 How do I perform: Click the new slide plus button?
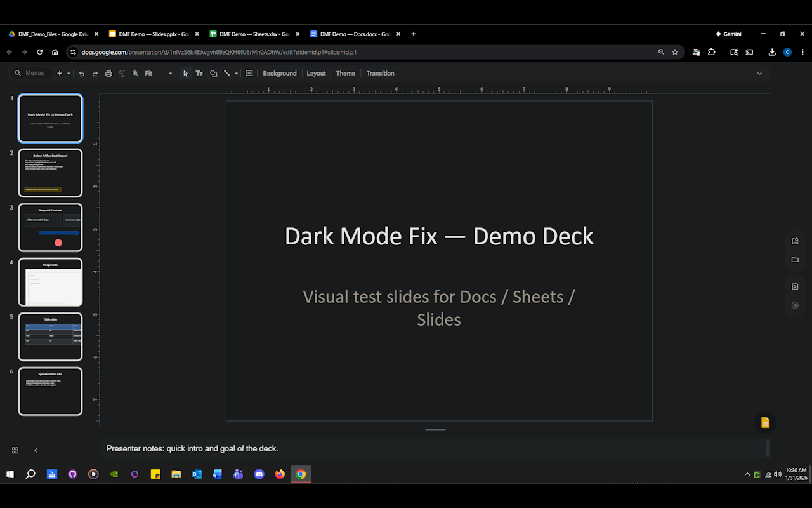pyautogui.click(x=60, y=74)
